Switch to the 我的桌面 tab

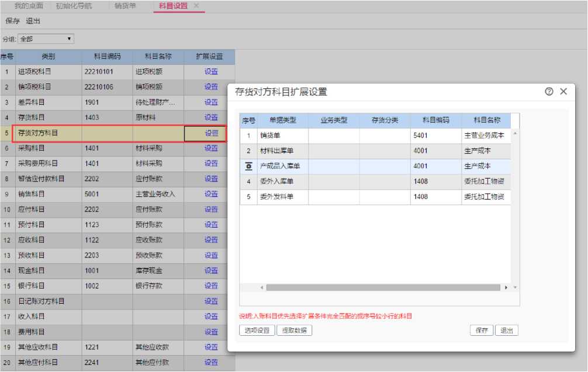(x=29, y=6)
